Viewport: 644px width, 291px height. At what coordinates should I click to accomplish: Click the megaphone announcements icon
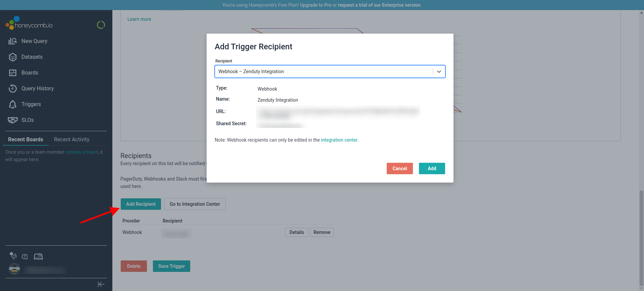[x=13, y=256]
